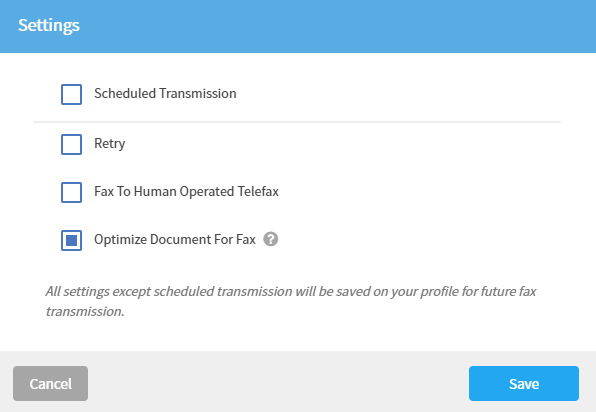The image size is (596, 412).
Task: Save the fax settings with the blue button
Action: coord(524,383)
